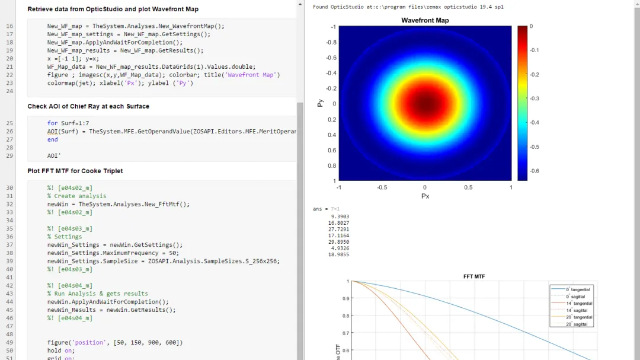Click comment '% Settings' on line 36
This screenshot has width=640, height=360.
pos(64,237)
